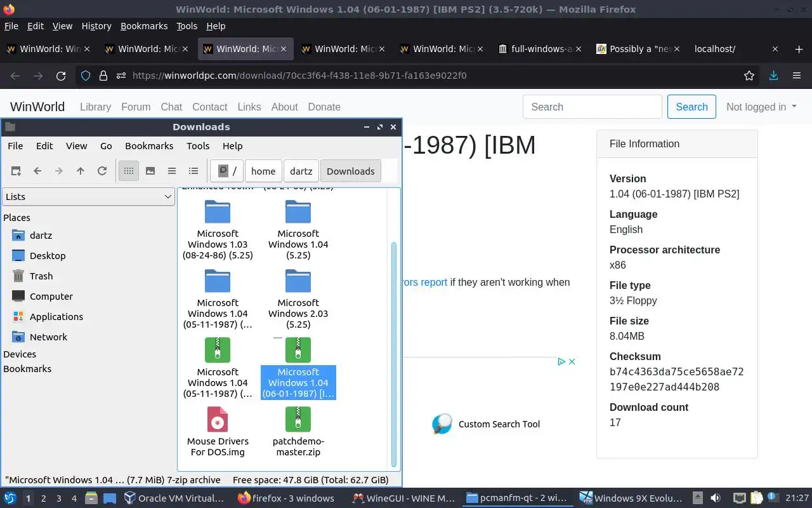Open Firefox Bookmarks menu
The height and width of the screenshot is (508, 812).
144,26
